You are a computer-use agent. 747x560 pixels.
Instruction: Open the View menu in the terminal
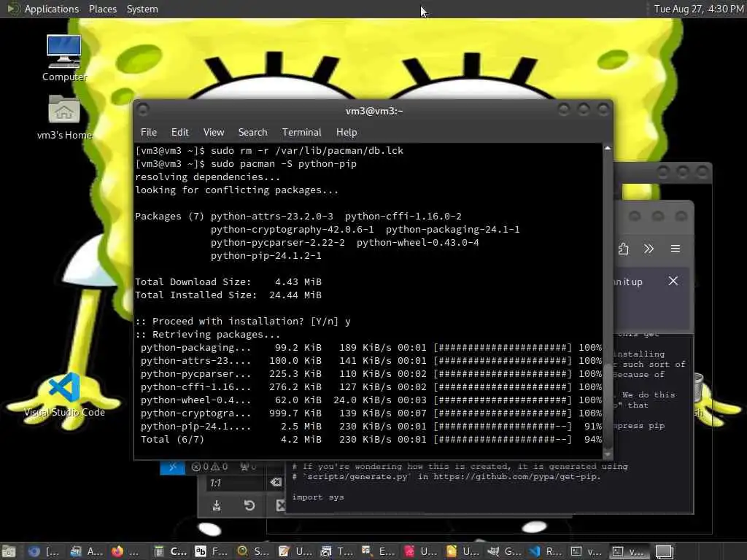(214, 133)
